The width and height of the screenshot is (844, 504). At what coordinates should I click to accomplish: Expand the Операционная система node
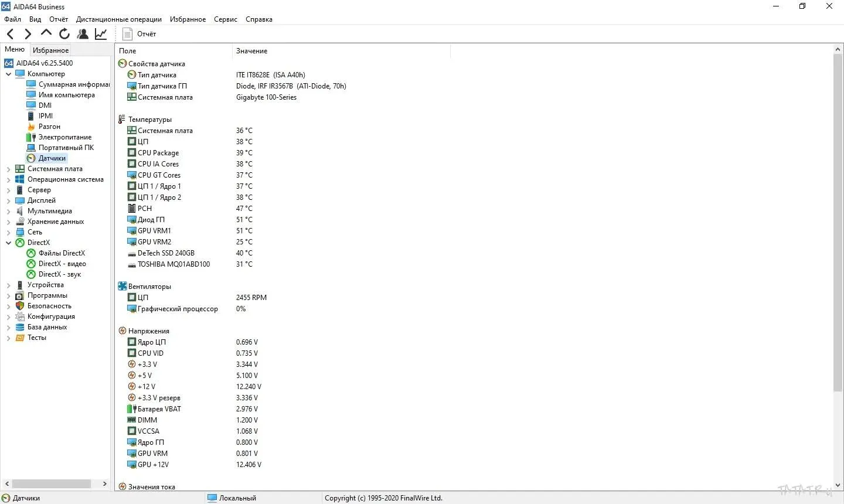(x=8, y=179)
